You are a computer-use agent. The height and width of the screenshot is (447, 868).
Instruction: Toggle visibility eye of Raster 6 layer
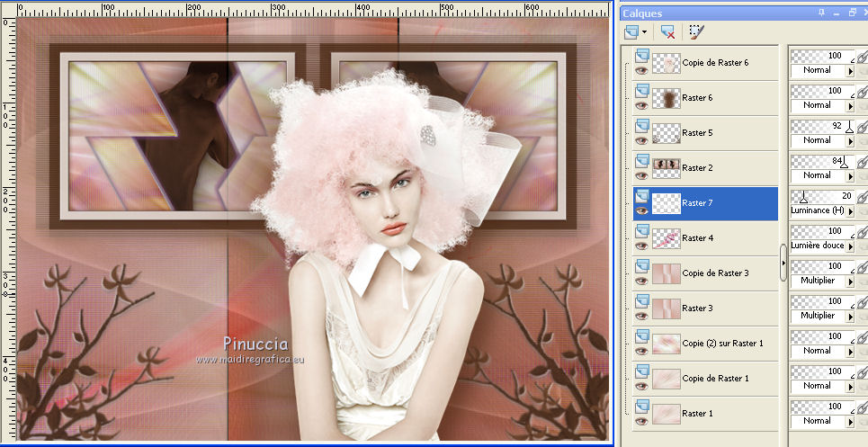(x=641, y=105)
